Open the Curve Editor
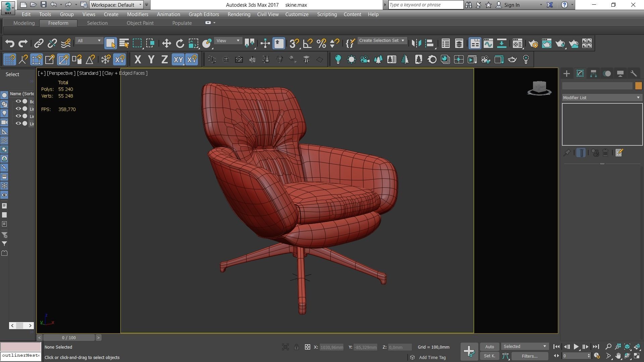Viewport: 644px width, 362px height. 488,43
